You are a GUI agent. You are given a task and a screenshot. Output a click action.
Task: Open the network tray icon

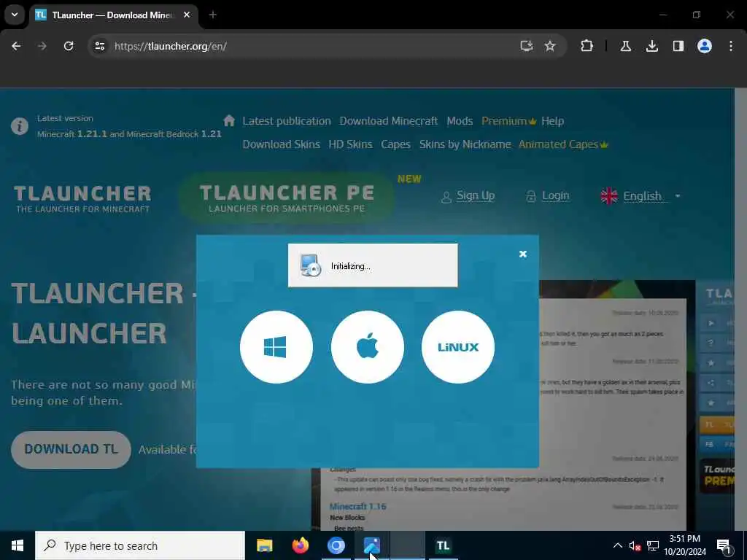(x=653, y=545)
